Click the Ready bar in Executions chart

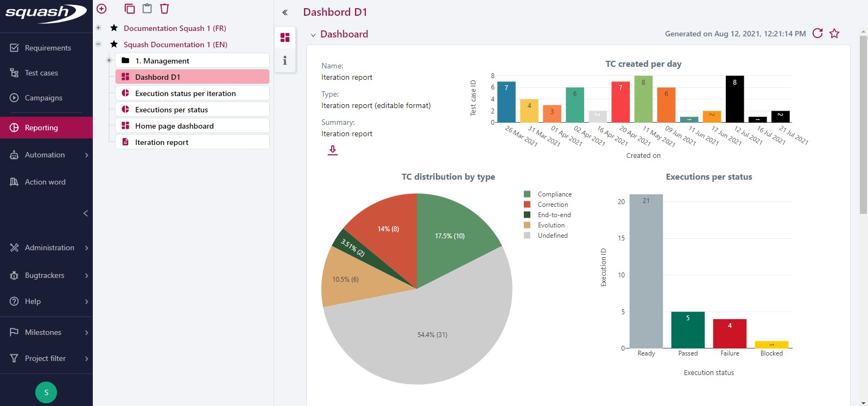click(x=646, y=271)
